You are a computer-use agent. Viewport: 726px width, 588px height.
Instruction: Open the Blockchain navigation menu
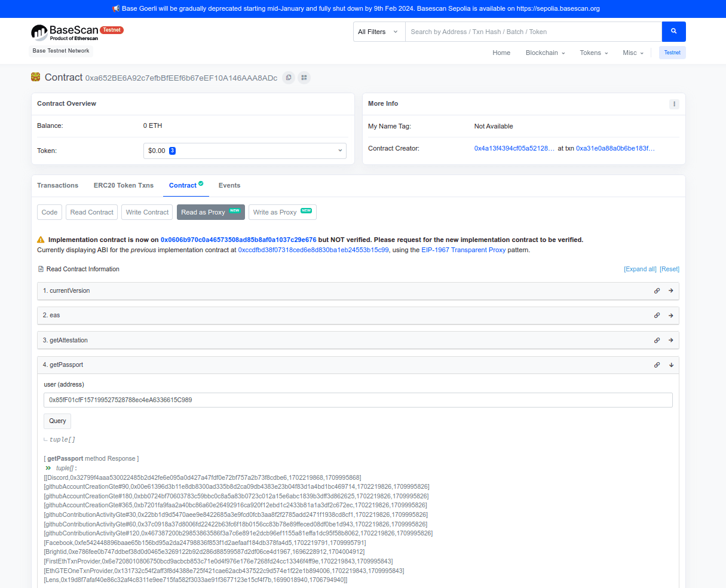tap(544, 53)
